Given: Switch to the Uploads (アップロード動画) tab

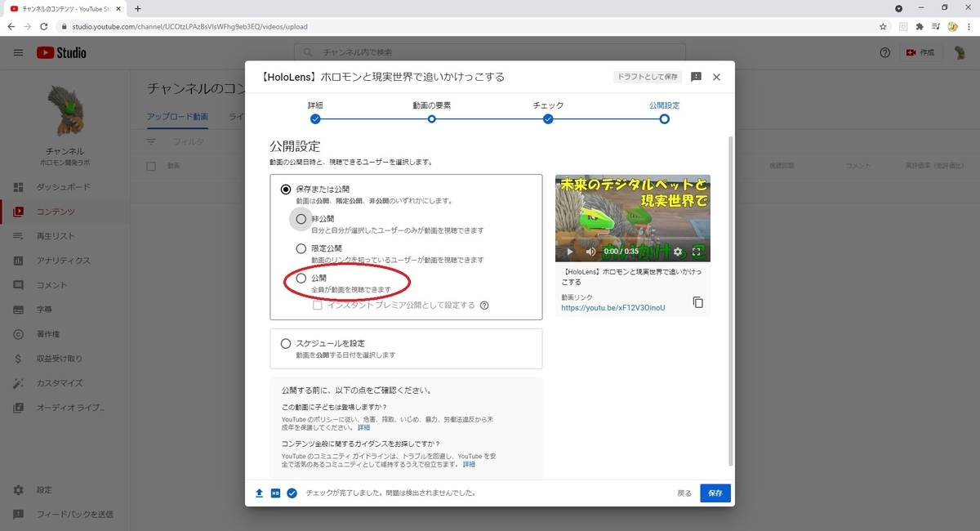Looking at the screenshot, I should [177, 117].
